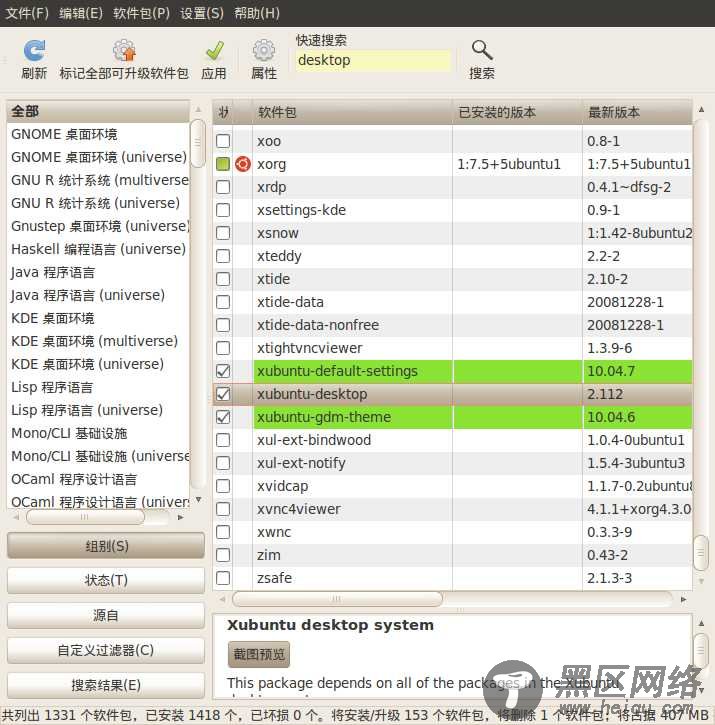Open the Settings (设置) menu
The width and height of the screenshot is (715, 725).
click(202, 13)
